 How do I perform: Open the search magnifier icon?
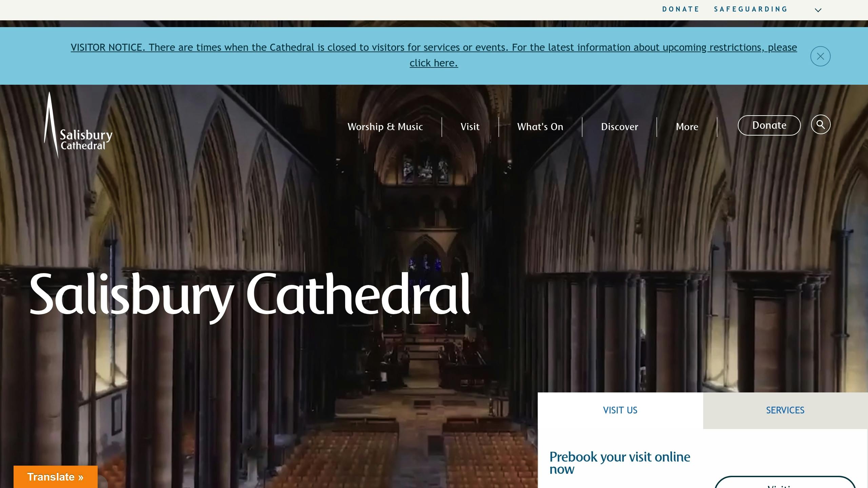coord(821,124)
